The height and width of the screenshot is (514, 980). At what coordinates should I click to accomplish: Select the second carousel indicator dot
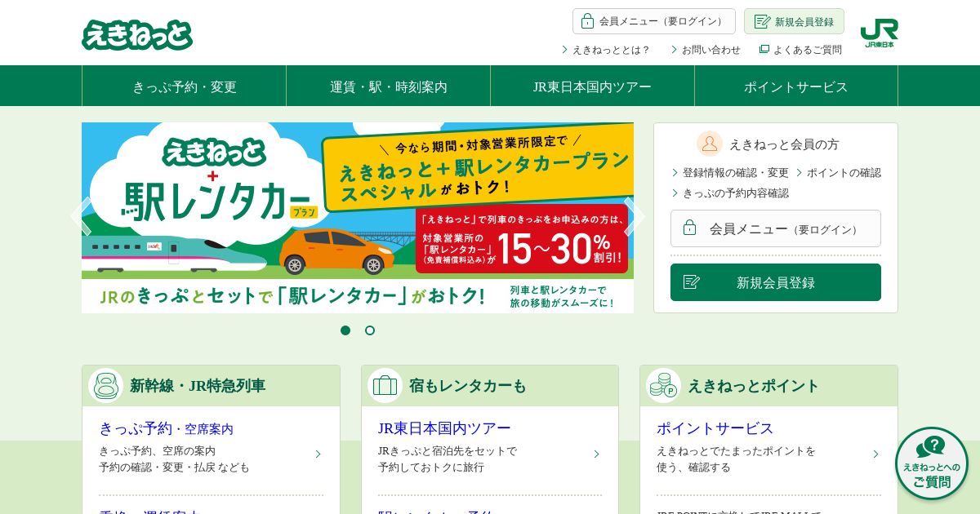click(370, 330)
